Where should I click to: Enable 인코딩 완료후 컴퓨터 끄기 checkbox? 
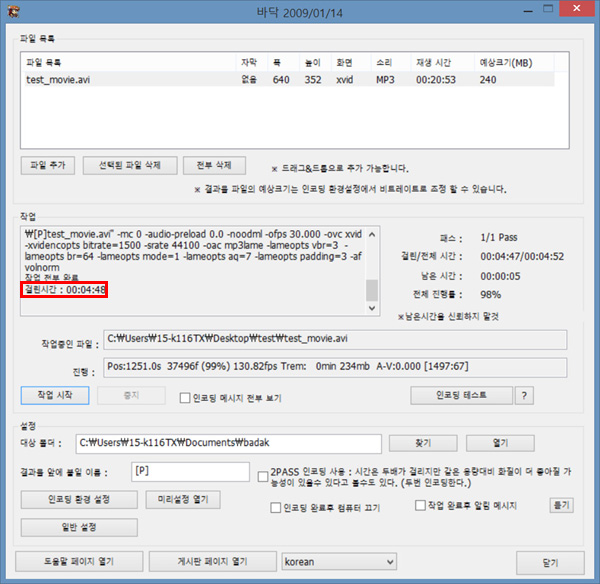tap(276, 508)
